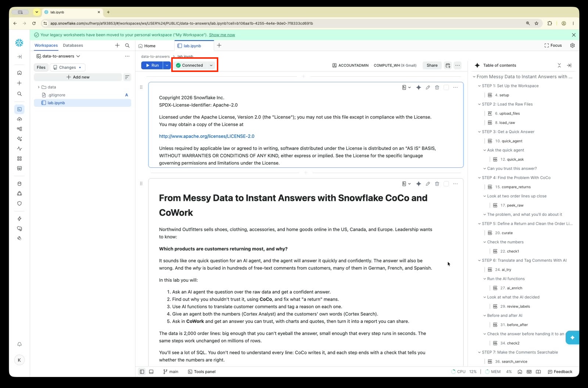
Task: Open the Run options dropdown arrow
Action: pyautogui.click(x=167, y=65)
